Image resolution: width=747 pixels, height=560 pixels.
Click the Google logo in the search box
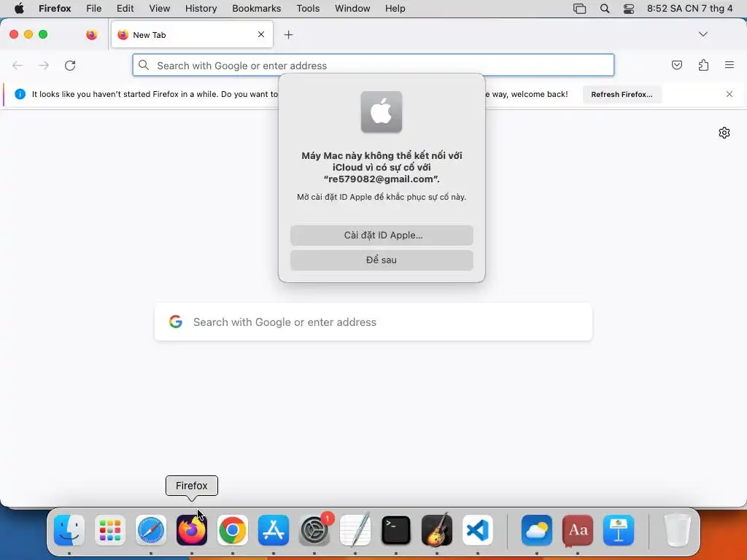point(176,322)
